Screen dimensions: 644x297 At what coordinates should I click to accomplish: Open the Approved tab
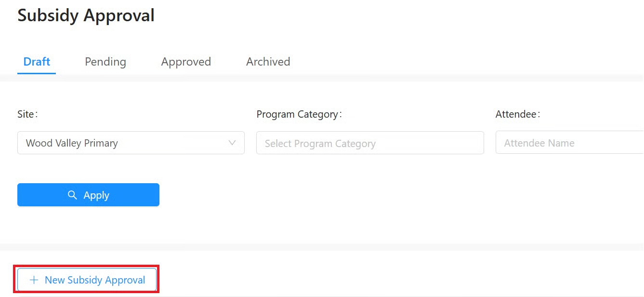click(x=186, y=62)
